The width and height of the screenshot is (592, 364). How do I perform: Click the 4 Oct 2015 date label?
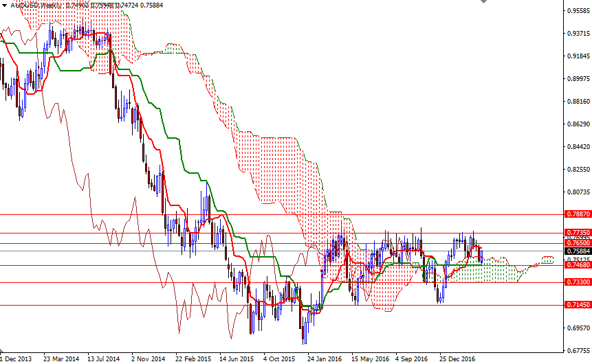point(279,359)
